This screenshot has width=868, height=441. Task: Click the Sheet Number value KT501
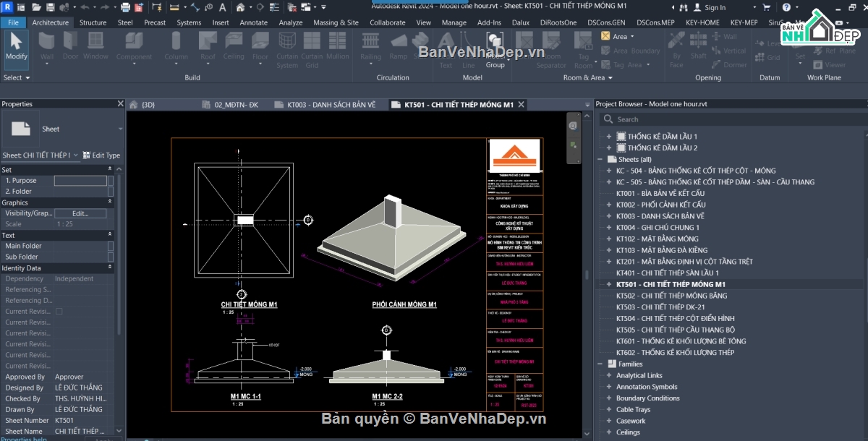64,420
